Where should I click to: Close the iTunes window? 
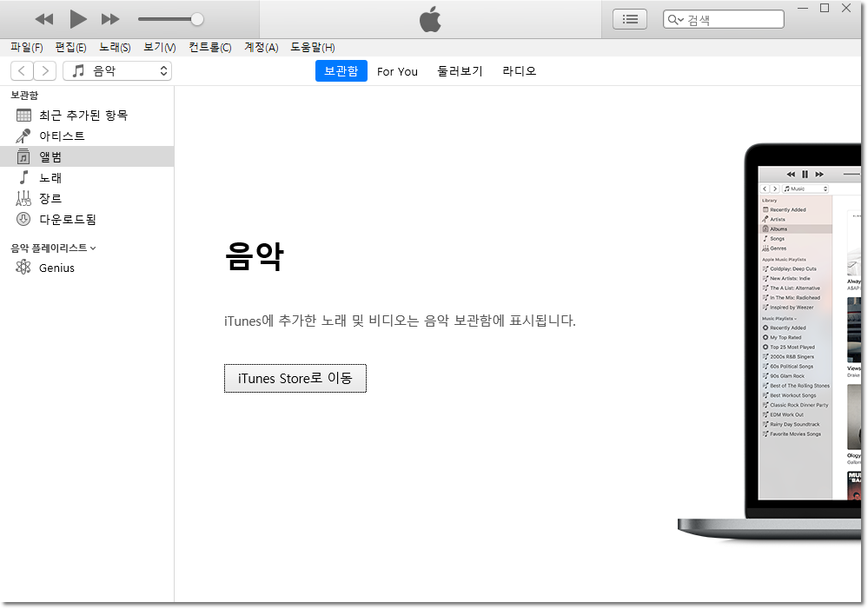846,9
